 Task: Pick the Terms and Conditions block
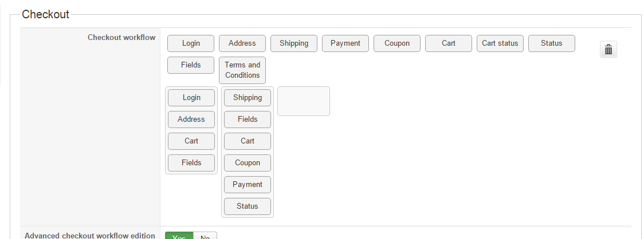[242, 70]
